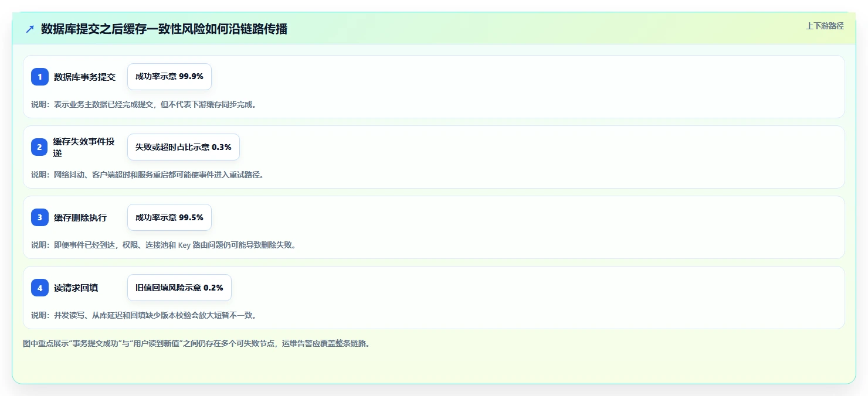Click the description starting 并发读写、从库延迟

[144, 315]
